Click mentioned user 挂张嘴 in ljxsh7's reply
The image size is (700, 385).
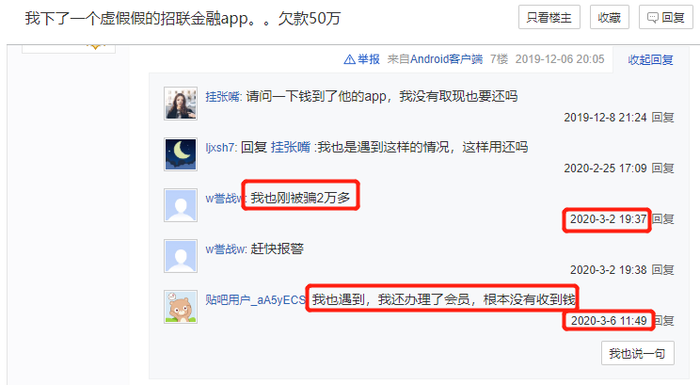click(x=291, y=147)
